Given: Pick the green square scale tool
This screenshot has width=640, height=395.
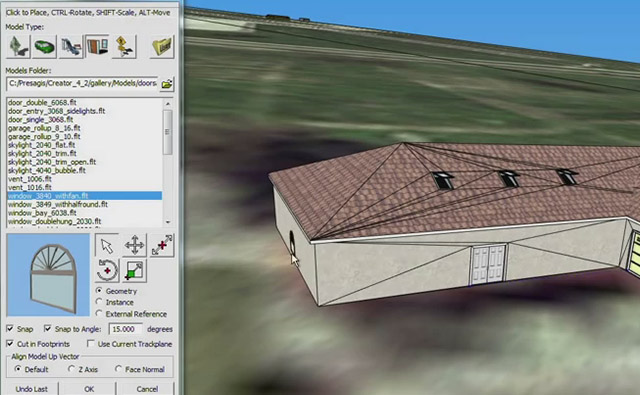Looking at the screenshot, I should click(134, 271).
